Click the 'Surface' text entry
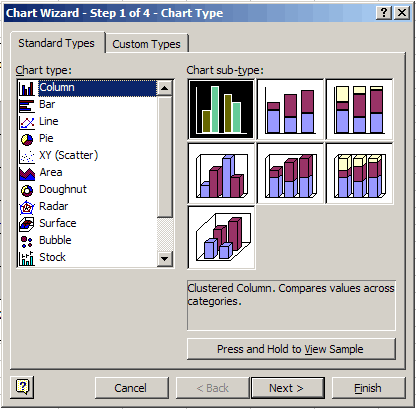 tap(58, 223)
